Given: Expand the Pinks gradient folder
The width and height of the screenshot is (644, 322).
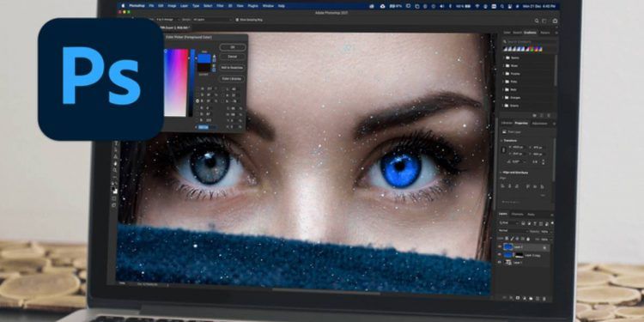Looking at the screenshot, I should pyautogui.click(x=503, y=82).
